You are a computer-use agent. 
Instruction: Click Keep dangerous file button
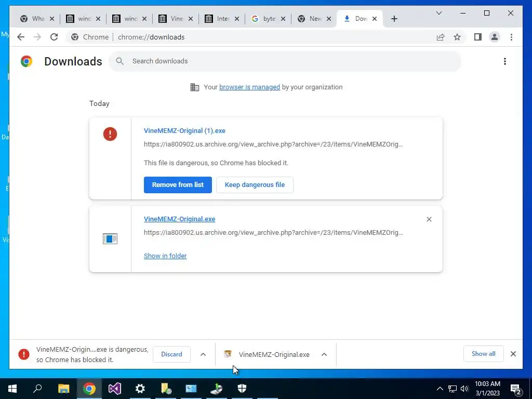point(255,185)
